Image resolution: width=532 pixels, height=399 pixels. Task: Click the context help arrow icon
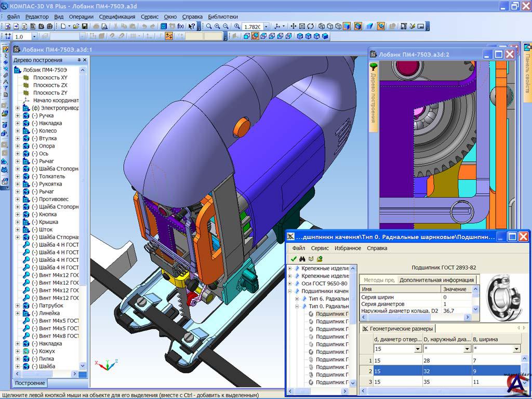click(x=192, y=26)
